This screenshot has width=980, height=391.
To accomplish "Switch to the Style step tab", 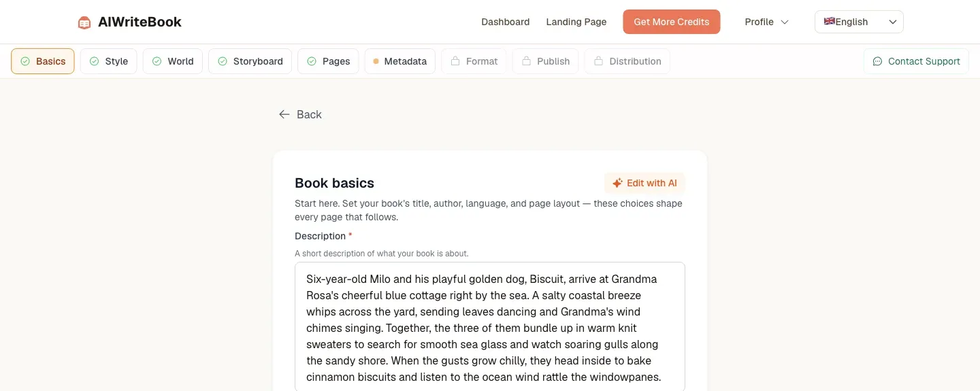I will pos(109,61).
